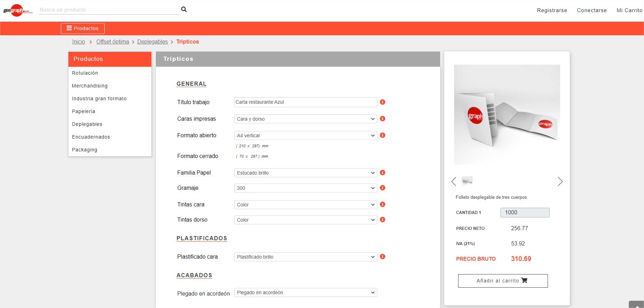Click the Cantidad 1 quantity field
Viewport: 644px width, 308px height.
click(x=524, y=213)
